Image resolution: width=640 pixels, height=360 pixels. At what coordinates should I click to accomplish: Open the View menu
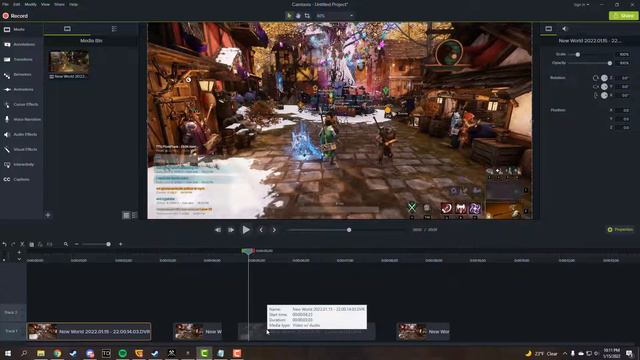[x=45, y=4]
